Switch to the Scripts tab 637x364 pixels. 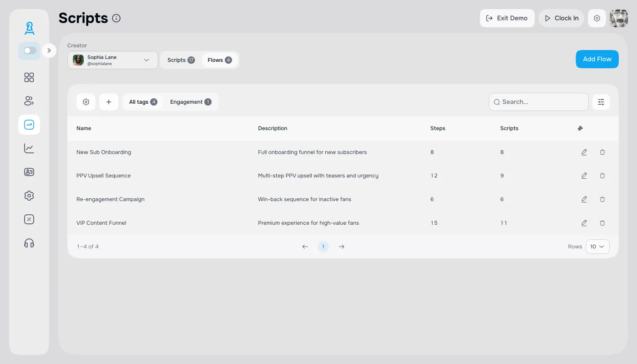(x=181, y=60)
